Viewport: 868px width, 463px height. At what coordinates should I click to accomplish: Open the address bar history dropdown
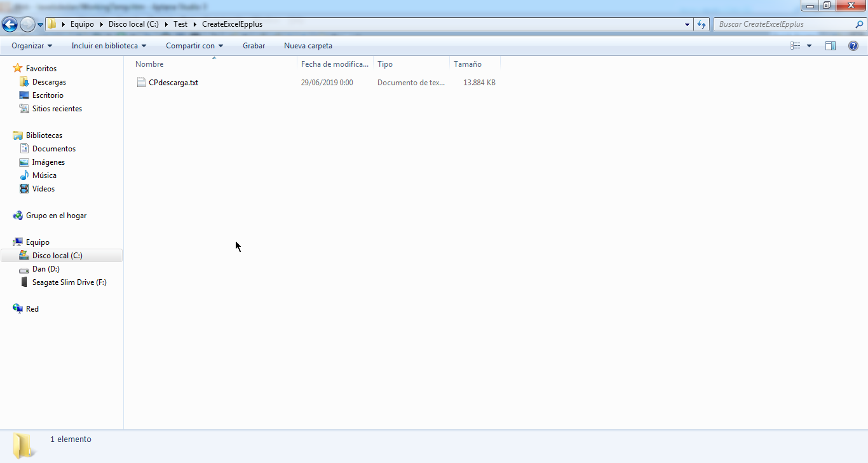point(688,24)
